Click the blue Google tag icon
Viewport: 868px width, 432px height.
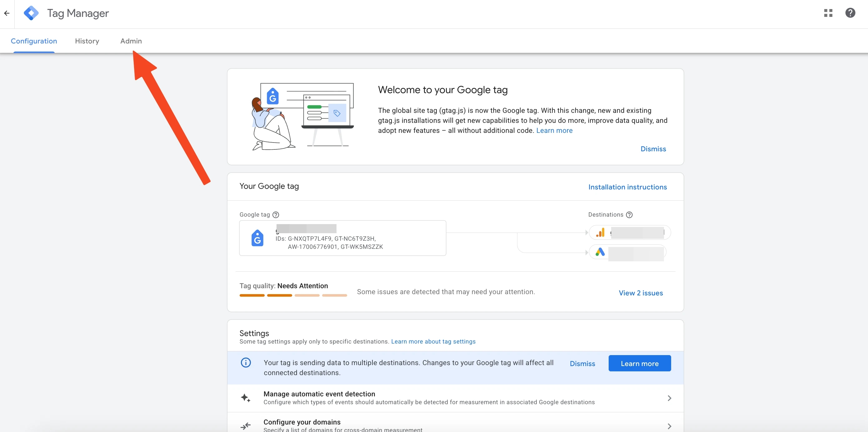click(x=257, y=238)
